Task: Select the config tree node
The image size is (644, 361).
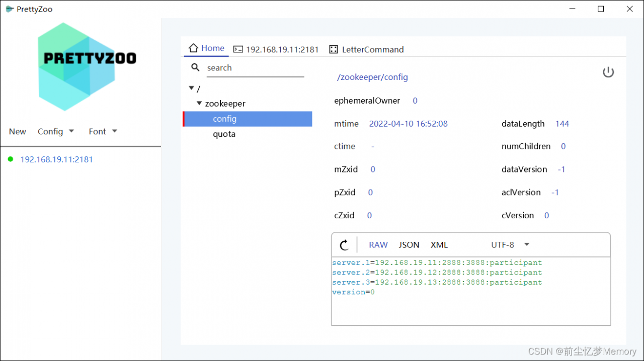Action: 247,119
